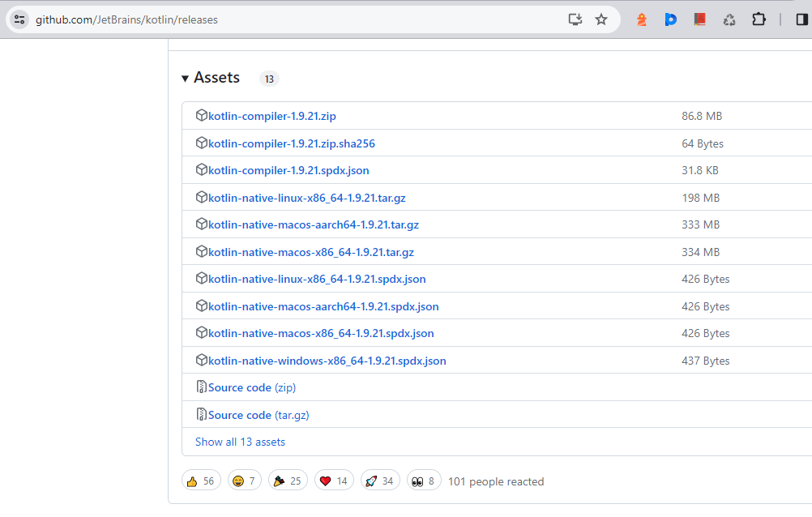Open kotlin-native-linux-x86_64-1.9.21.spdx.json link

point(317,280)
